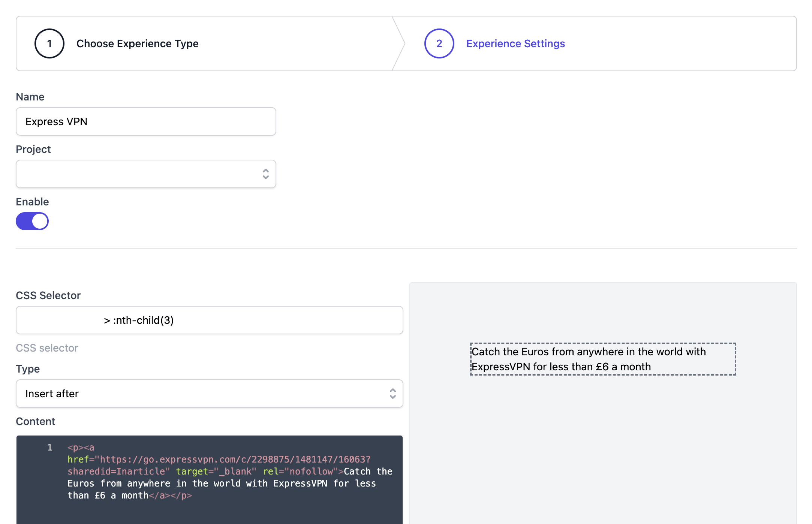Open the Experience Settings step
Image resolution: width=812 pixels, height=524 pixels.
515,43
